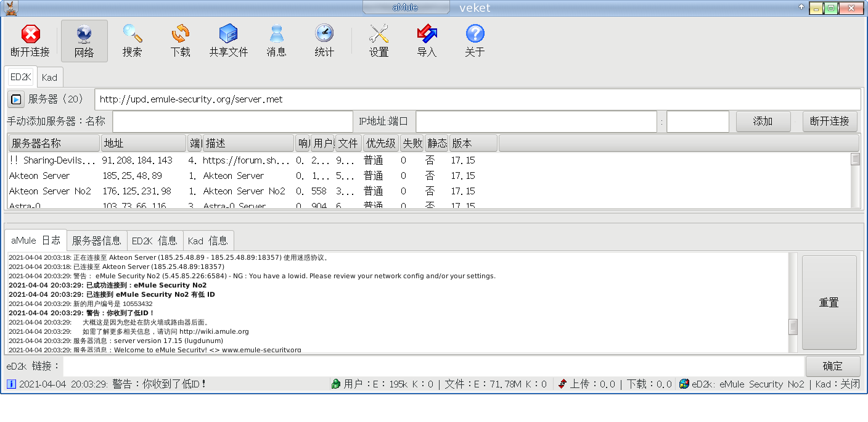868x422 pixels.
Task: Click the server list update arrow icon
Action: click(16, 99)
